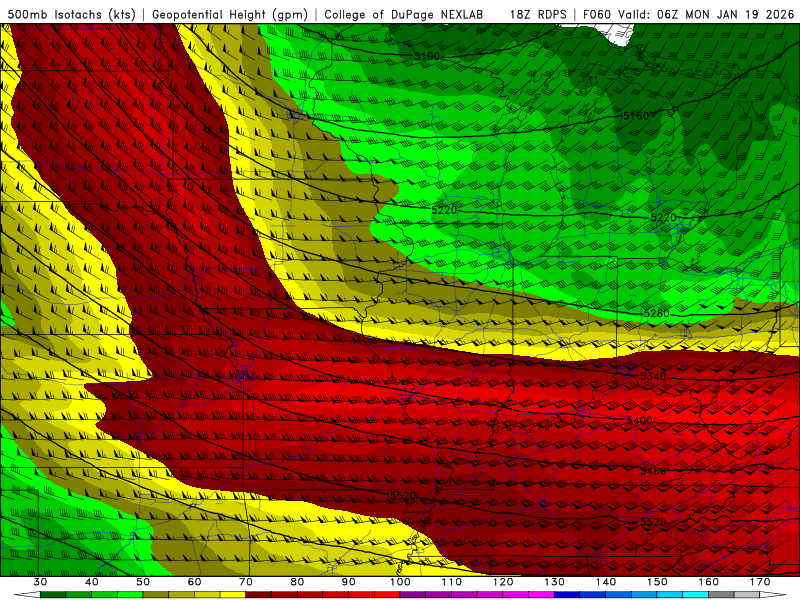Select the bright green 45-50 kt legend swatch
The width and height of the screenshot is (800, 600).
pyautogui.click(x=130, y=595)
